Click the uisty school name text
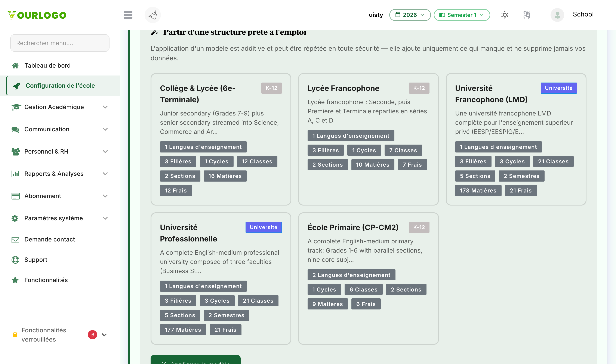 pos(376,15)
